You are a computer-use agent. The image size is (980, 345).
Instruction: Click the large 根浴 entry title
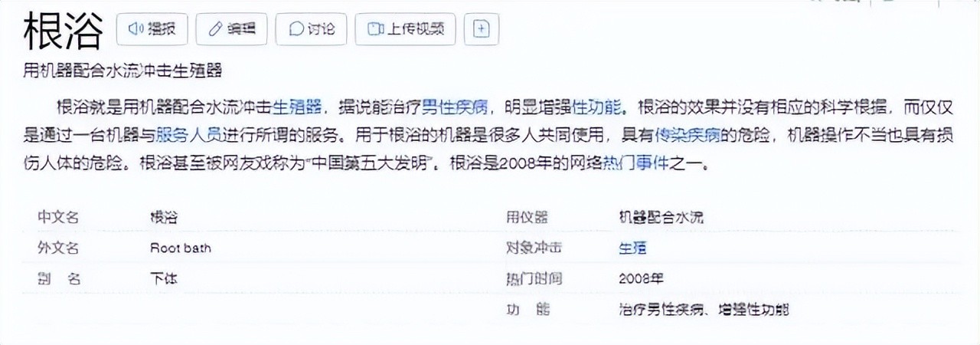point(63,31)
